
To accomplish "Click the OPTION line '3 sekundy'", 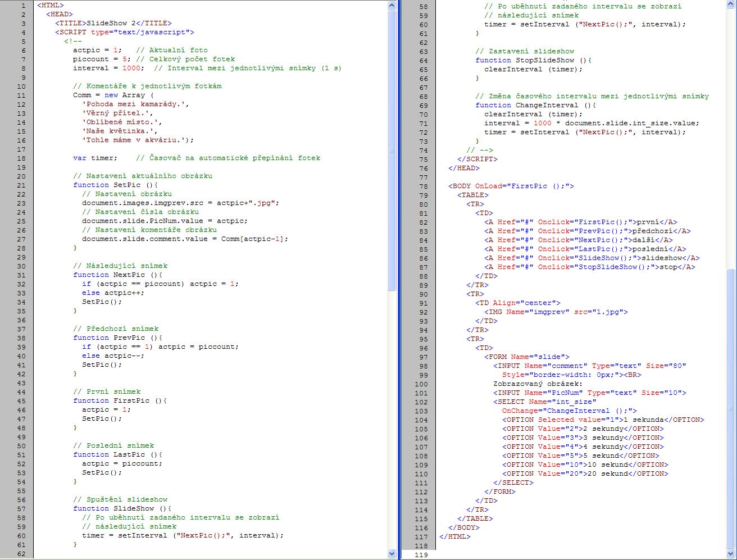I will point(583,438).
